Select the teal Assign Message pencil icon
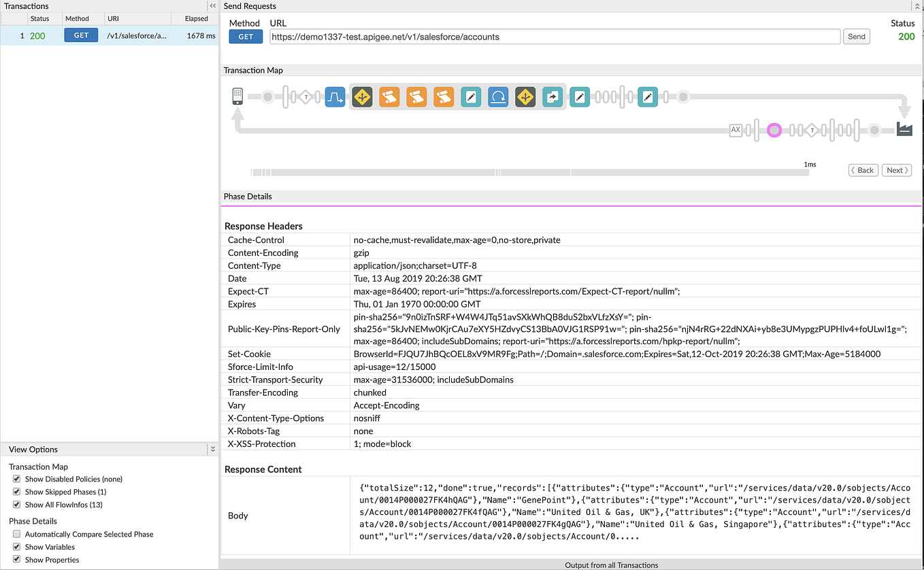Image resolution: width=924 pixels, height=570 pixels. coord(471,97)
